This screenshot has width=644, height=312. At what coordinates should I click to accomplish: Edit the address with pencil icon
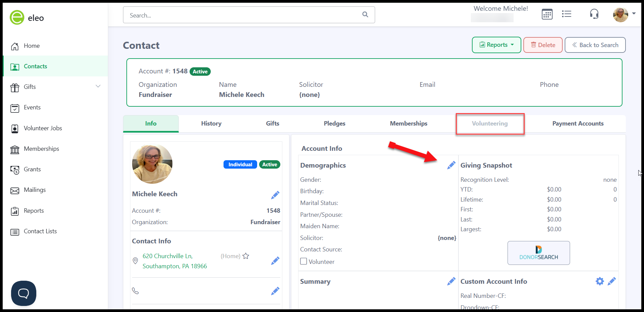(x=275, y=261)
